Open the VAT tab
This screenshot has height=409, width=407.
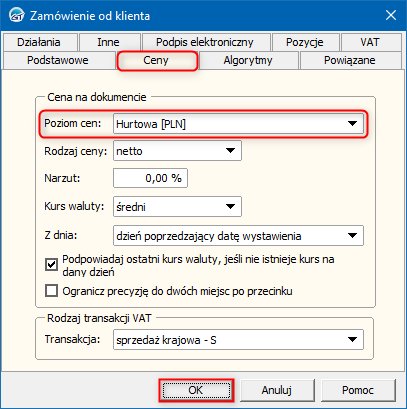(x=370, y=42)
